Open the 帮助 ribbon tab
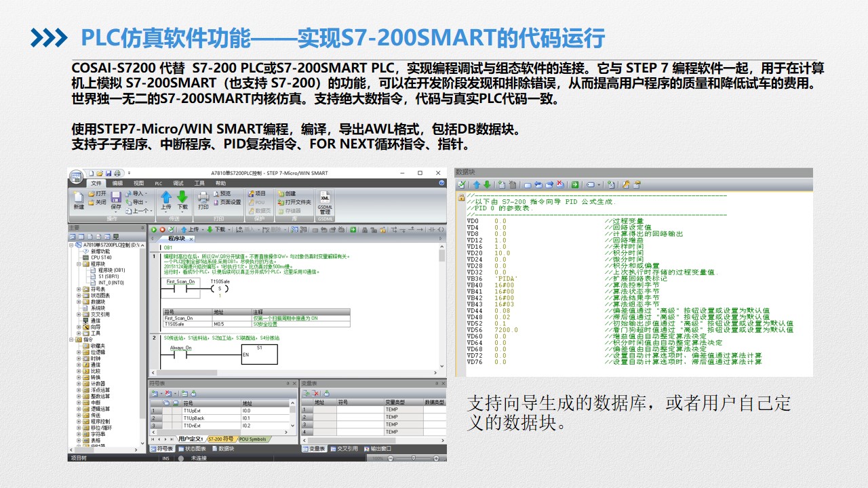This screenshot has height=488, width=868. point(221,183)
